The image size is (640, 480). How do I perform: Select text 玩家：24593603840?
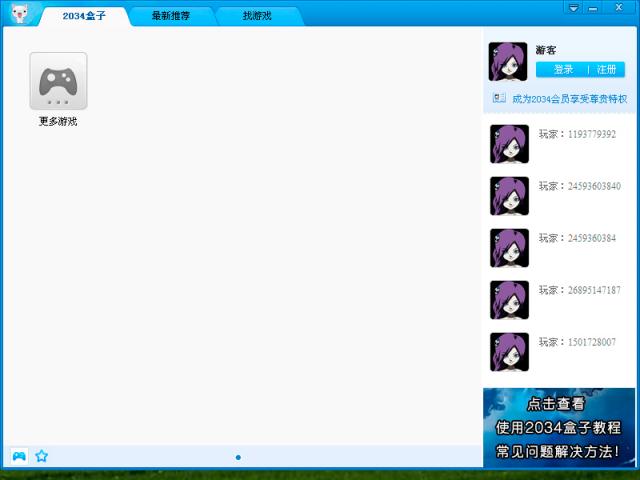coord(580,186)
